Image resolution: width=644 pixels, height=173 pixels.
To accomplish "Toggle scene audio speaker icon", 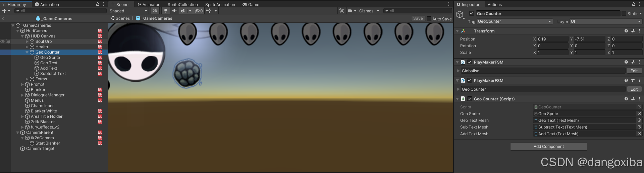I will pyautogui.click(x=174, y=11).
